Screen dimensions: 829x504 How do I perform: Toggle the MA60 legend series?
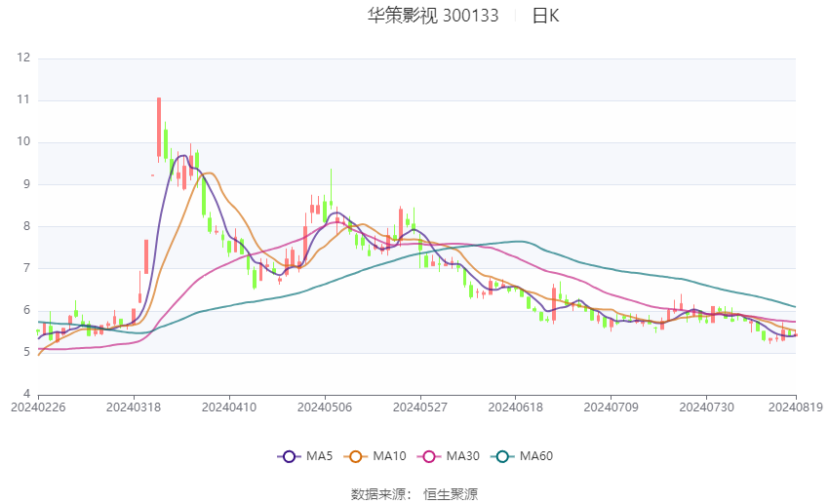[522, 456]
